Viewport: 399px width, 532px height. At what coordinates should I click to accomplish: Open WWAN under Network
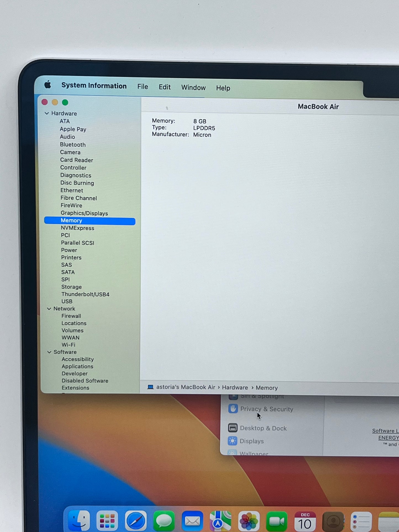coord(70,337)
